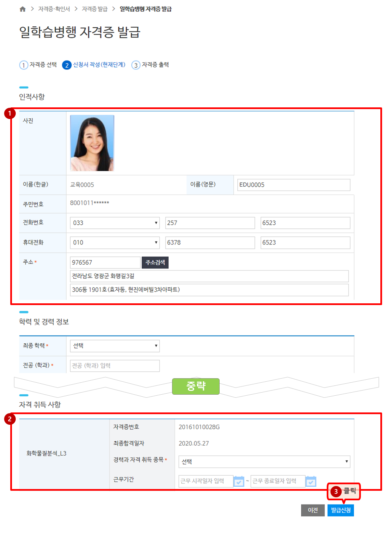The height and width of the screenshot is (540, 392).
Task: Click the 발급신청 button
Action: point(341,510)
